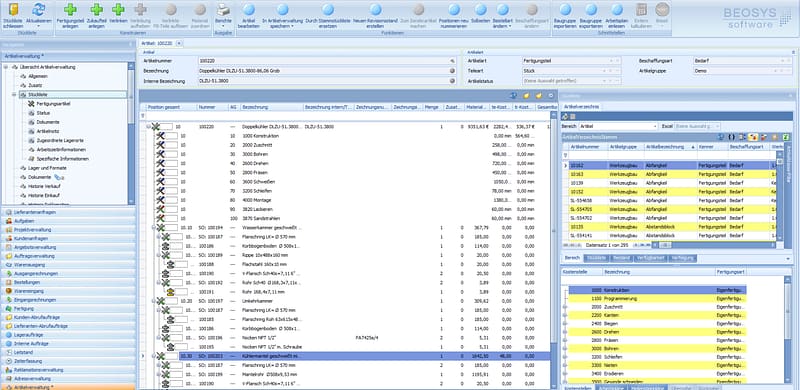Click Positionen neu nummerieren icon

click(x=454, y=9)
